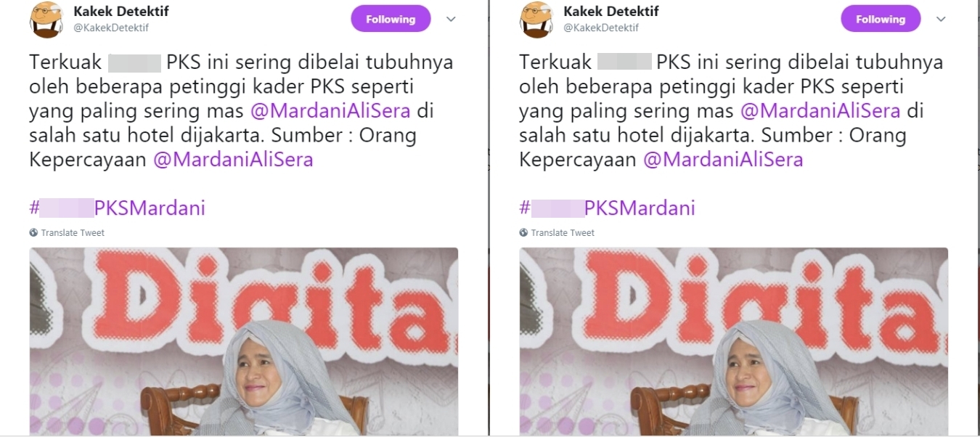Open Kakek Detektif profile name in left tweet
980x437 pixels.
point(121,12)
